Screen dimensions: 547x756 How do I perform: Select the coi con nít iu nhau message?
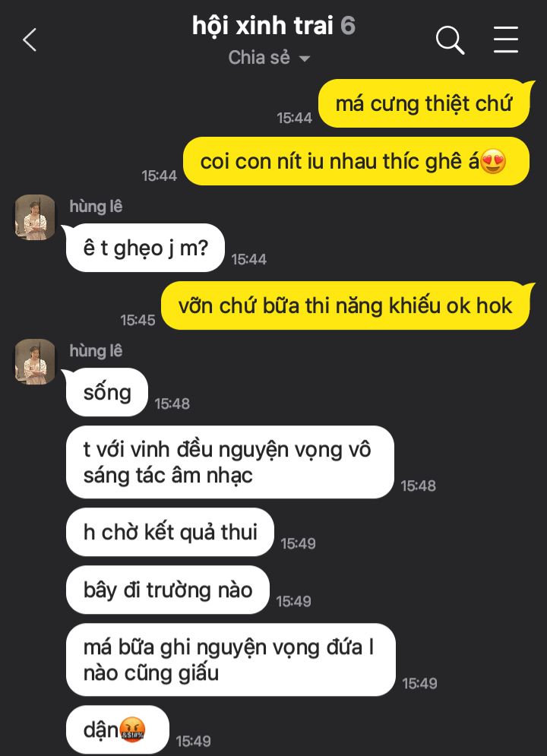pos(356,161)
